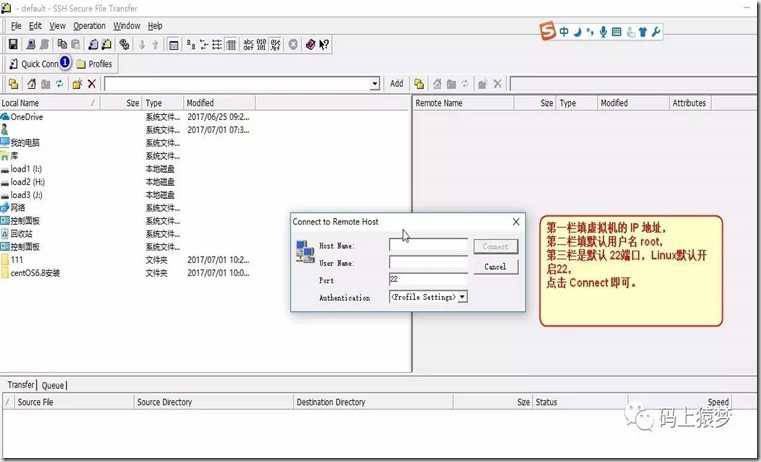
Task: Go to local Home folder icon
Action: tap(32, 83)
